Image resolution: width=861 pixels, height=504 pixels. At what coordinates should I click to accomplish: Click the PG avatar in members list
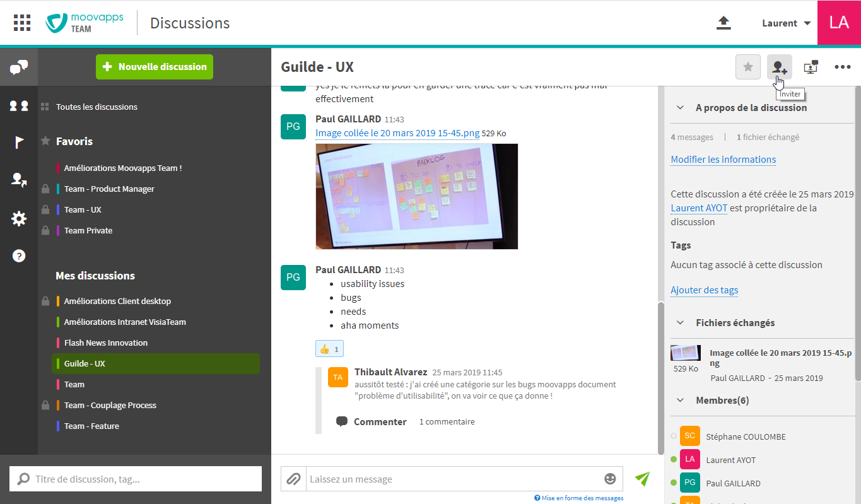click(x=690, y=483)
